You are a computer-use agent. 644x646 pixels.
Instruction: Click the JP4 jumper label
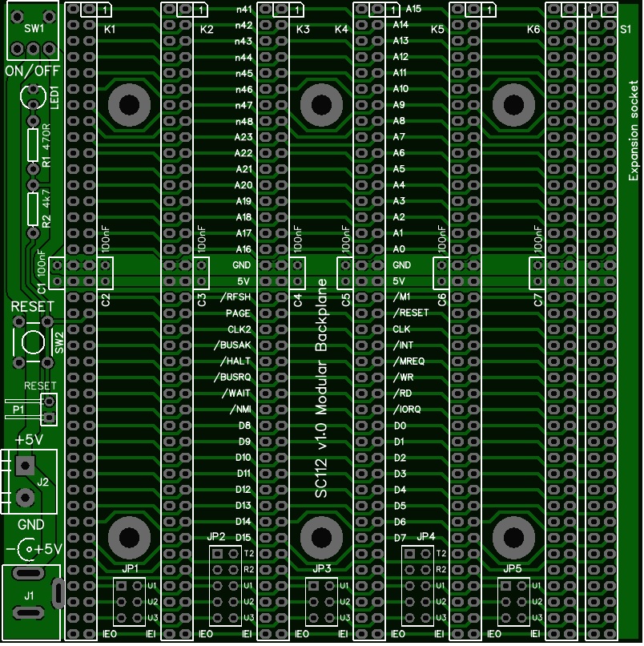(x=426, y=536)
